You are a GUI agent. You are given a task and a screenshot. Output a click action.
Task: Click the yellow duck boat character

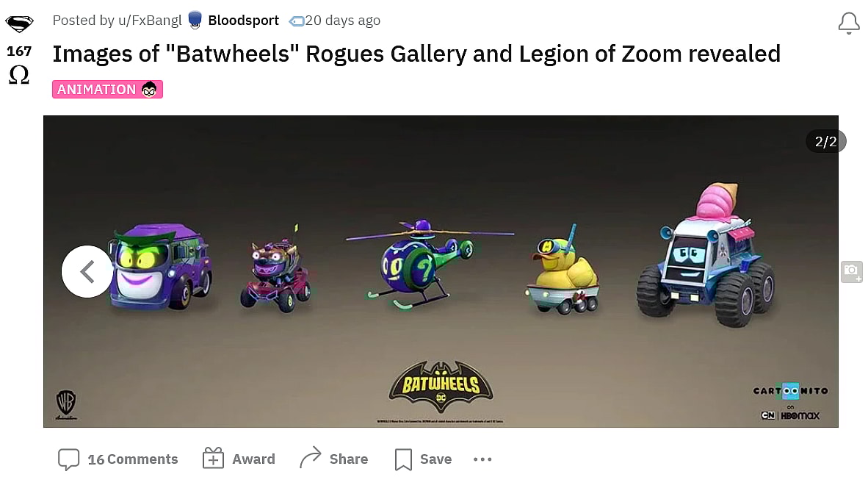(x=563, y=271)
